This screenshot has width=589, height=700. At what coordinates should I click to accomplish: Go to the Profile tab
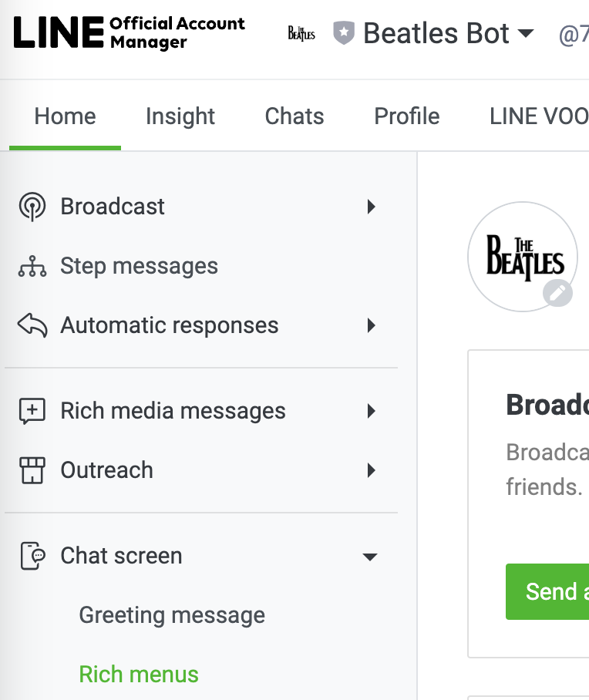[407, 116]
